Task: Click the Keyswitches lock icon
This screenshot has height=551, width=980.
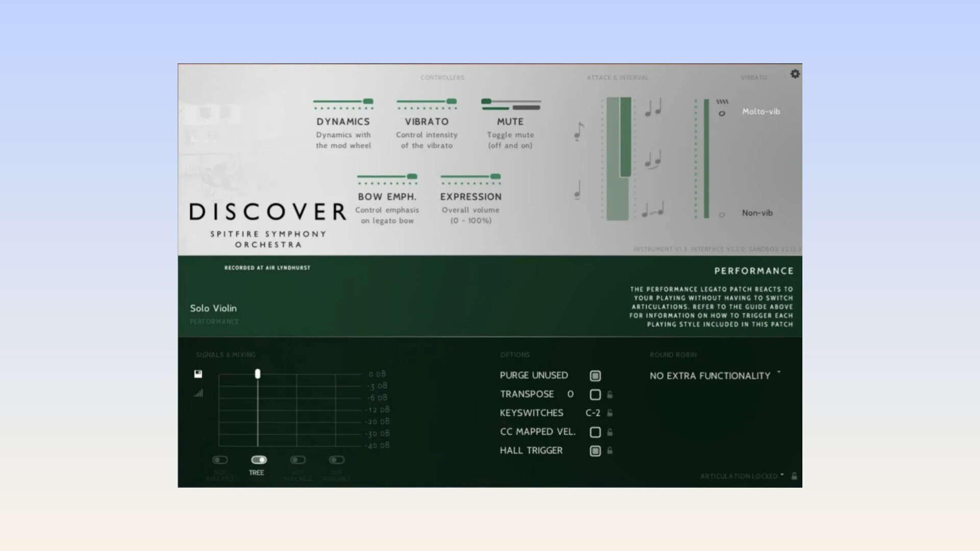Action: tap(610, 413)
